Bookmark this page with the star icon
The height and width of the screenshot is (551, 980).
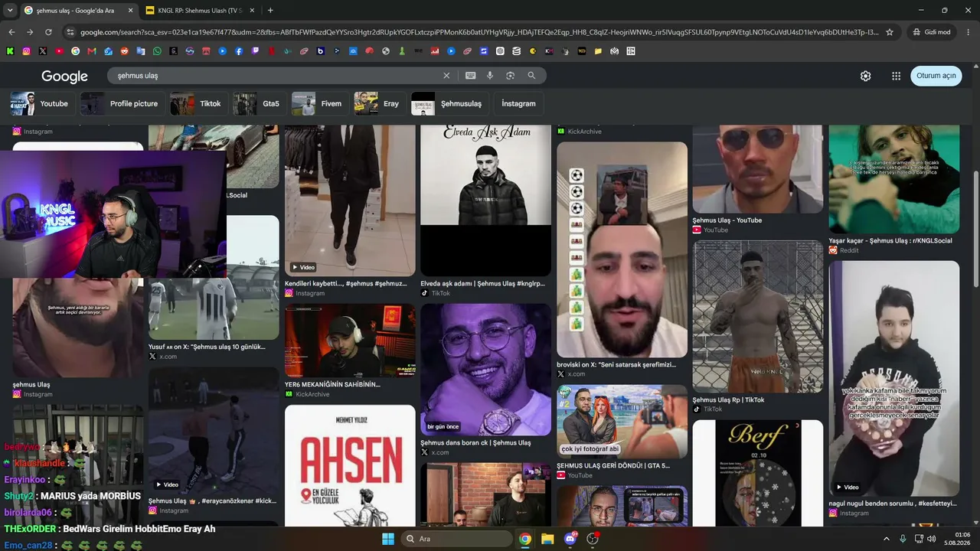(x=890, y=32)
